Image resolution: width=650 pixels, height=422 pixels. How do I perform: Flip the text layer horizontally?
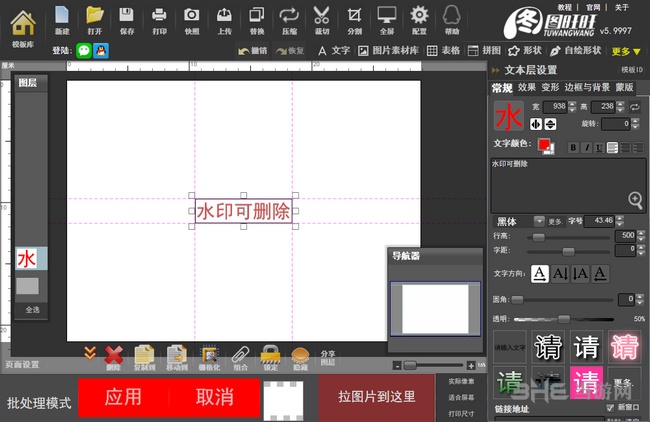[536, 124]
